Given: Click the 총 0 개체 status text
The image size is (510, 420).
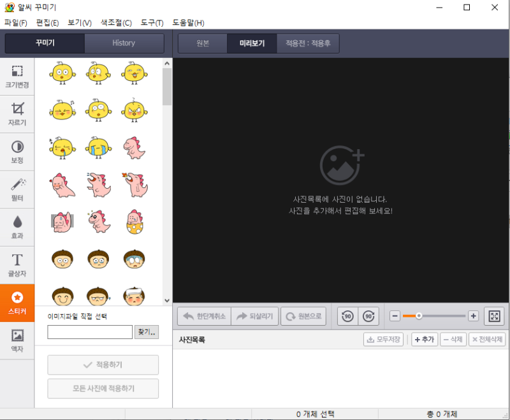Looking at the screenshot, I should (442, 414).
